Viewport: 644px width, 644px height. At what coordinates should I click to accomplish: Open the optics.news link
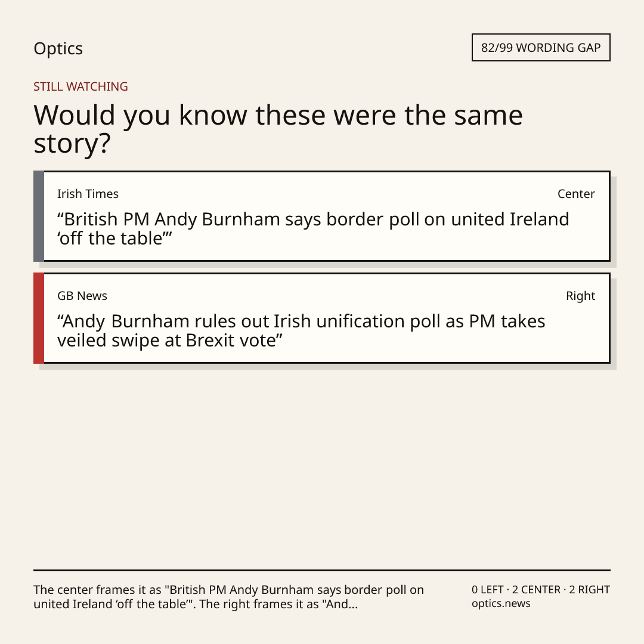click(501, 603)
